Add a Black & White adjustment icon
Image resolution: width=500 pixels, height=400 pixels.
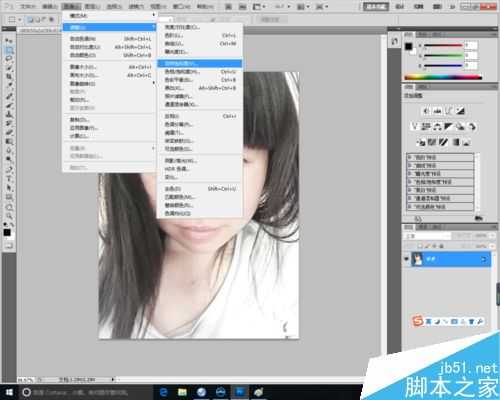[x=449, y=126]
